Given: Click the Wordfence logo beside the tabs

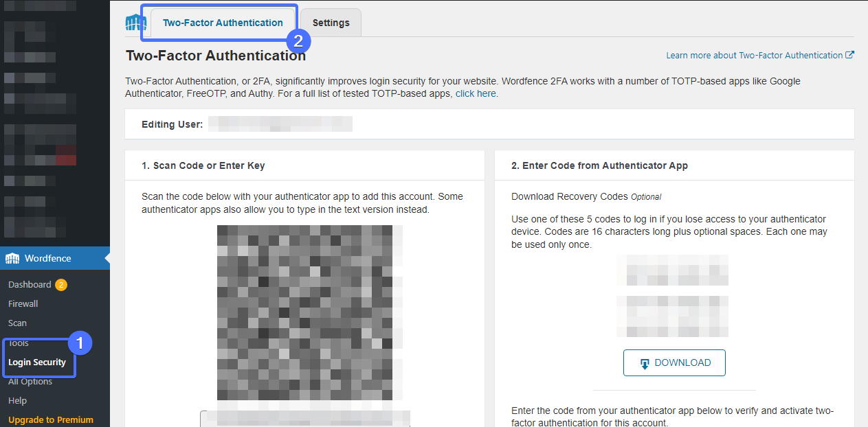Looking at the screenshot, I should (136, 23).
